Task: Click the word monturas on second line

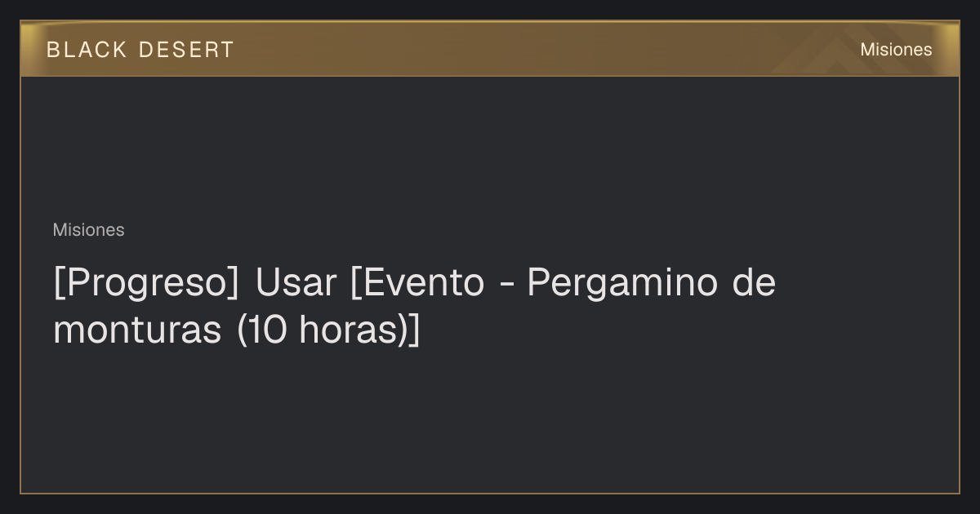Action: pos(137,330)
